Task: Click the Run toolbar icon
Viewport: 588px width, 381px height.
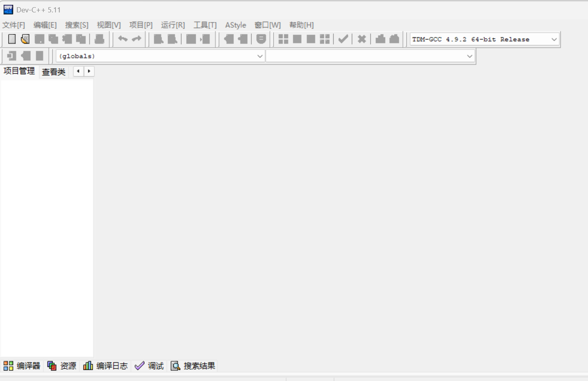Action: pos(297,39)
